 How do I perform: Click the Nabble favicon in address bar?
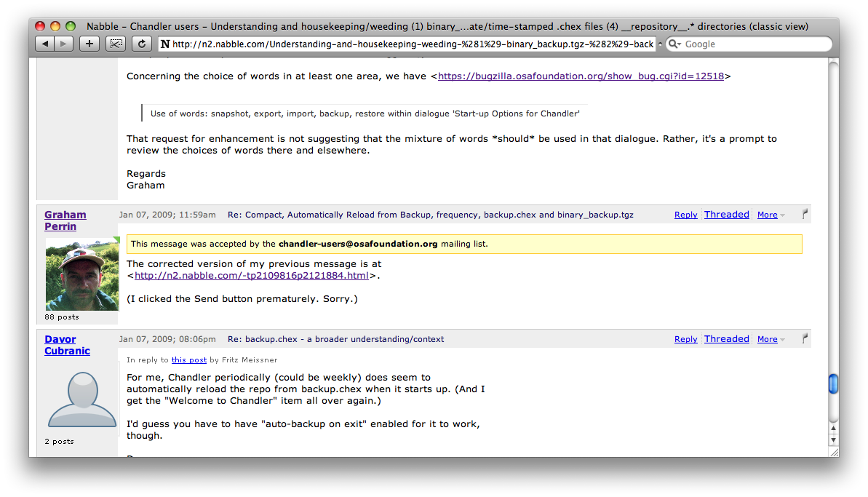click(x=165, y=44)
